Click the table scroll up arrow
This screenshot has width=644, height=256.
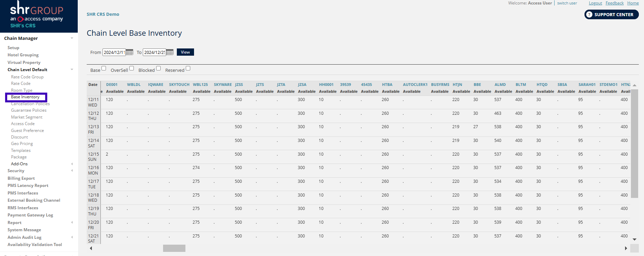point(634,85)
